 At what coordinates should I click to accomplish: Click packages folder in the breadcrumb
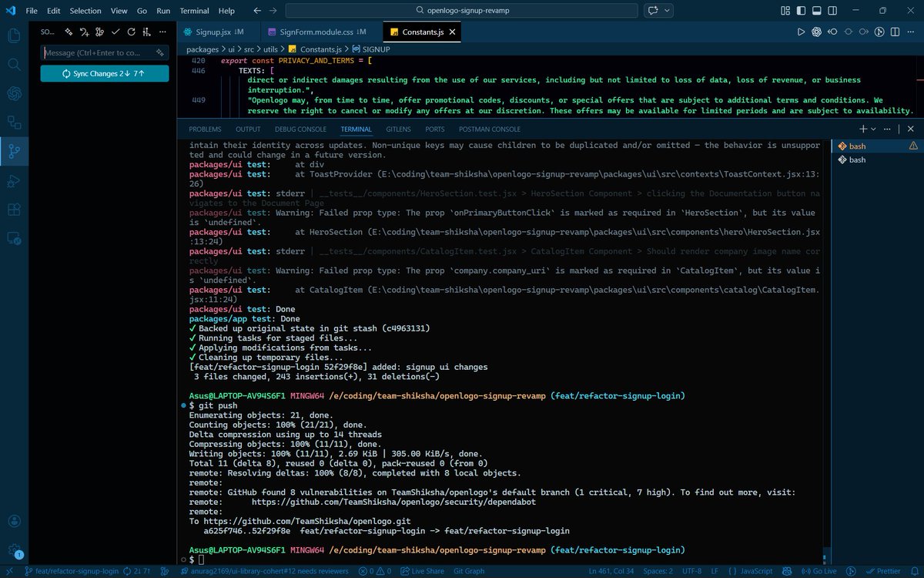pyautogui.click(x=203, y=49)
